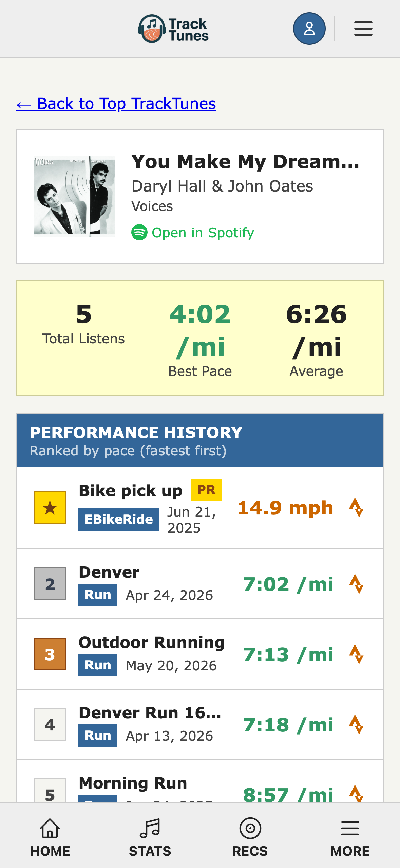Viewport: 400px width, 868px height.
Task: Open the user profile icon
Action: pyautogui.click(x=309, y=29)
